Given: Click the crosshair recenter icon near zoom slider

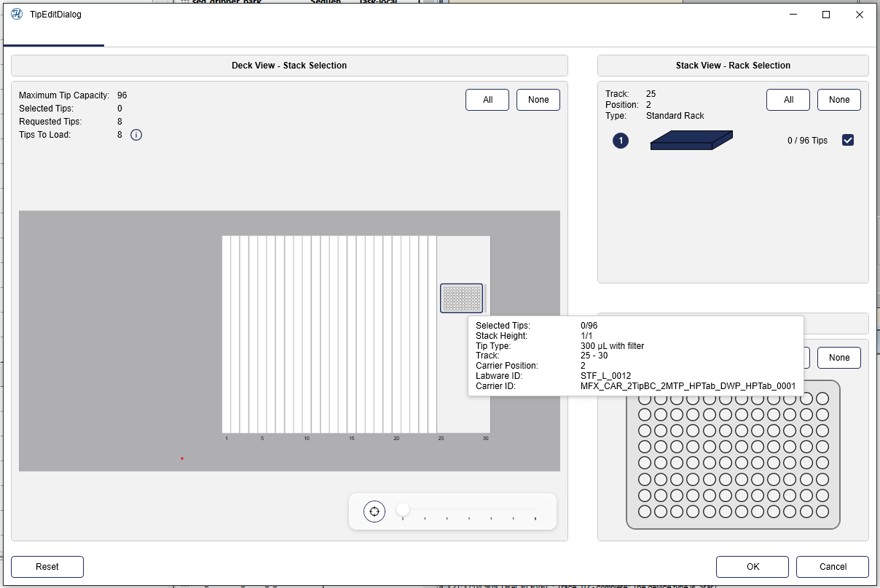Looking at the screenshot, I should (x=374, y=511).
